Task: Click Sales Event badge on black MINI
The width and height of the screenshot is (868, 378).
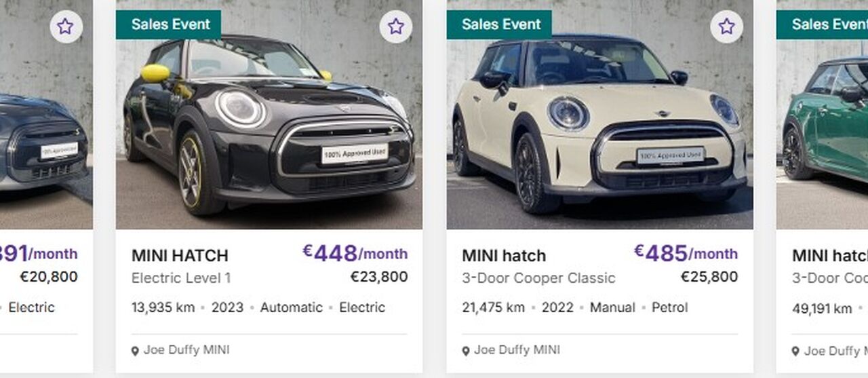Action: [x=169, y=24]
